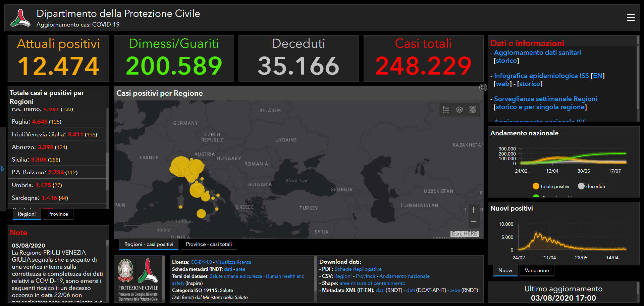Click the Protezione Civile logo in header
This screenshot has width=644, height=306.
[x=20, y=18]
